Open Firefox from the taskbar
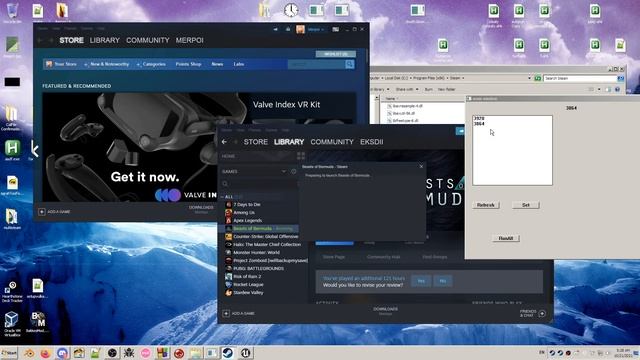Viewport: 640px width, 360px height. click(45, 353)
